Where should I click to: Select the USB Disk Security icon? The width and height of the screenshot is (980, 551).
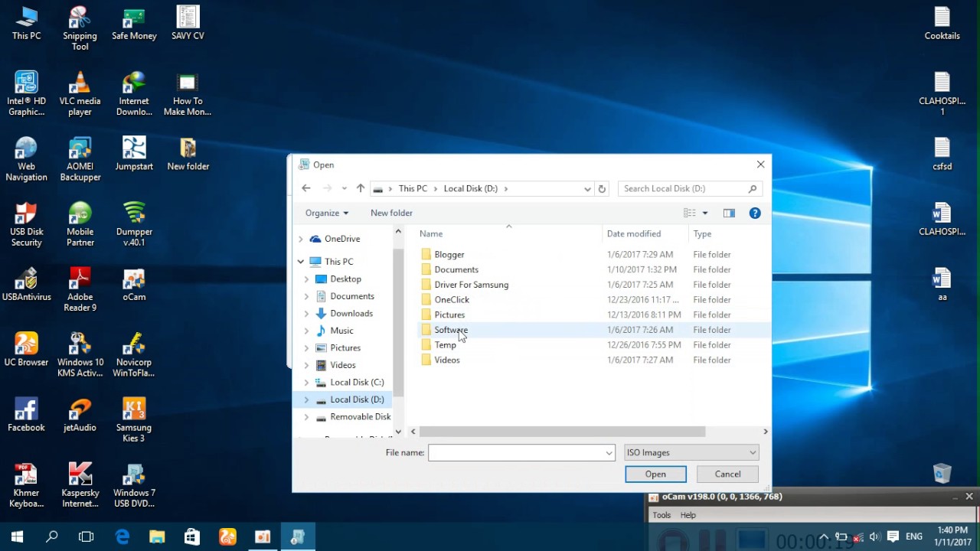click(26, 223)
